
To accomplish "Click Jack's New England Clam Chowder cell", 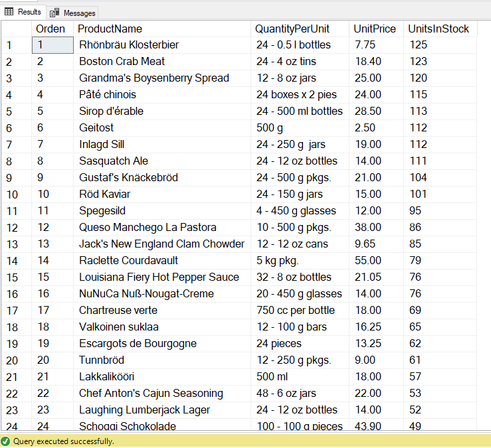I will pos(162,244).
